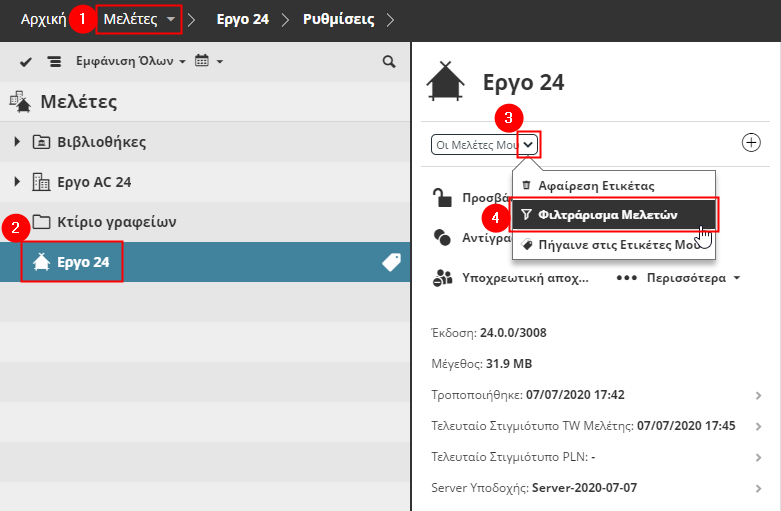Open the Ρυθμίσεις breadcrumb item
This screenshot has width=781, height=511.
[339, 19]
